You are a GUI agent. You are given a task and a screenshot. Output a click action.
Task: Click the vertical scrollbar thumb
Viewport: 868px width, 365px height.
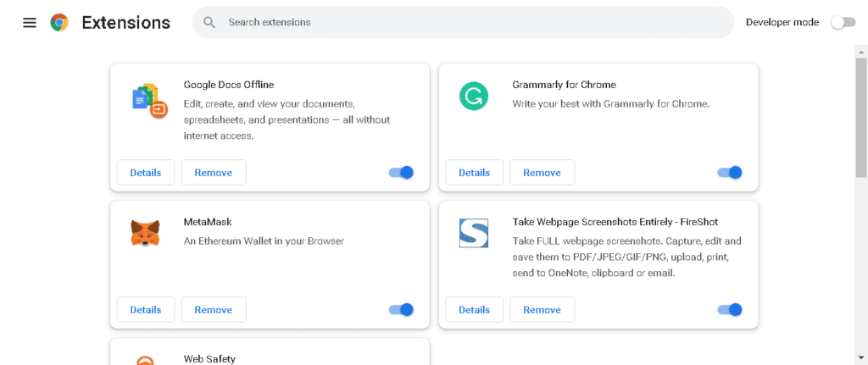(861, 118)
